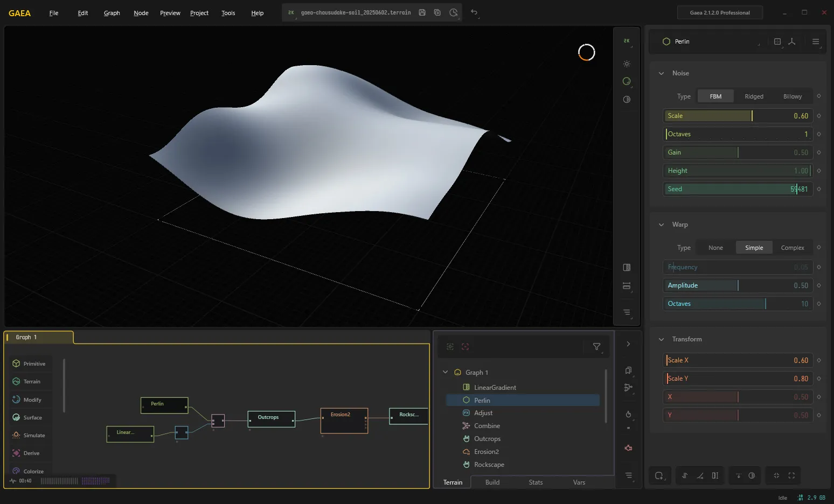Open the Simulate node category
This screenshot has height=504, width=834.
click(x=30, y=435)
